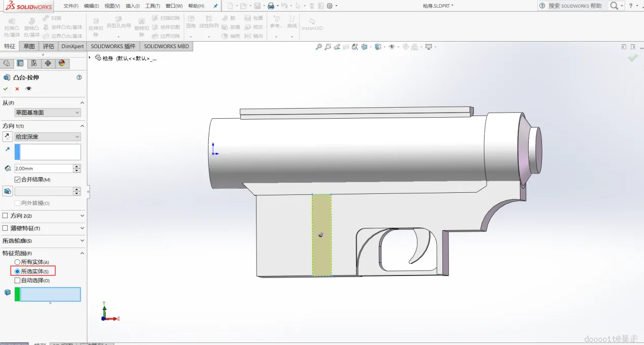Enable the 自动选择 checkbox
The image size is (644, 345).
point(17,281)
